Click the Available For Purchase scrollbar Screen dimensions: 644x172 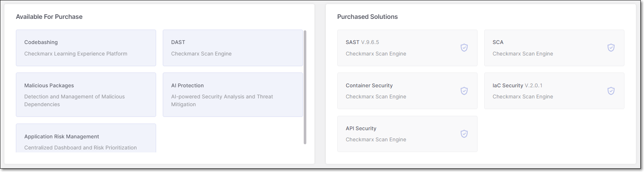[305, 87]
